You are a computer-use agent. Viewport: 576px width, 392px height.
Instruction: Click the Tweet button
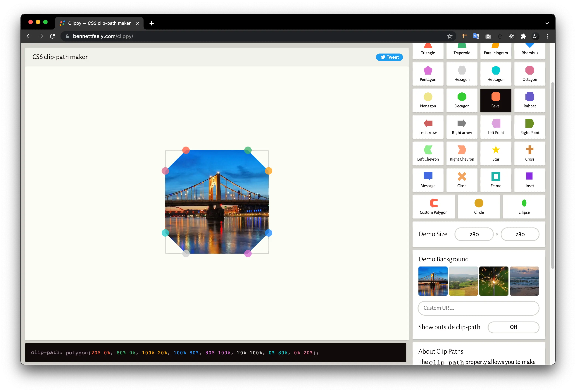pyautogui.click(x=389, y=57)
